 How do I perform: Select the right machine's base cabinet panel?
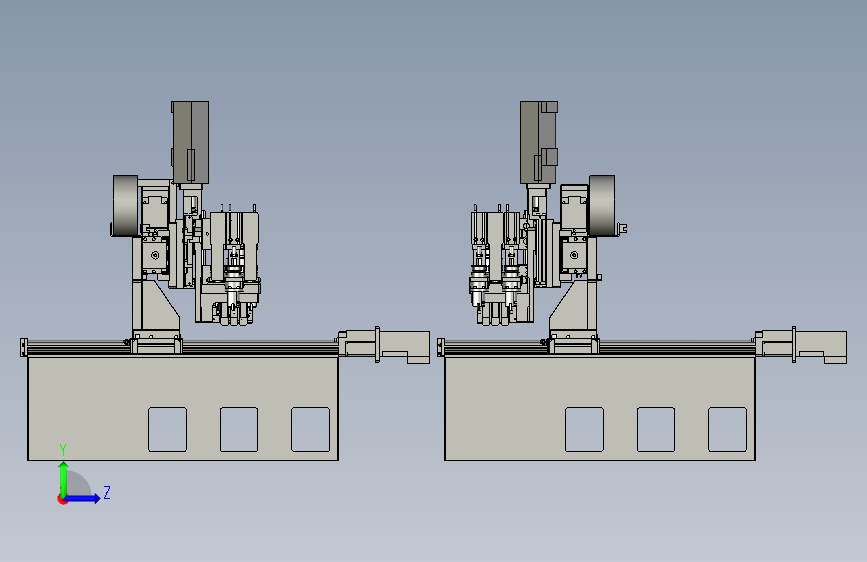coord(600,408)
